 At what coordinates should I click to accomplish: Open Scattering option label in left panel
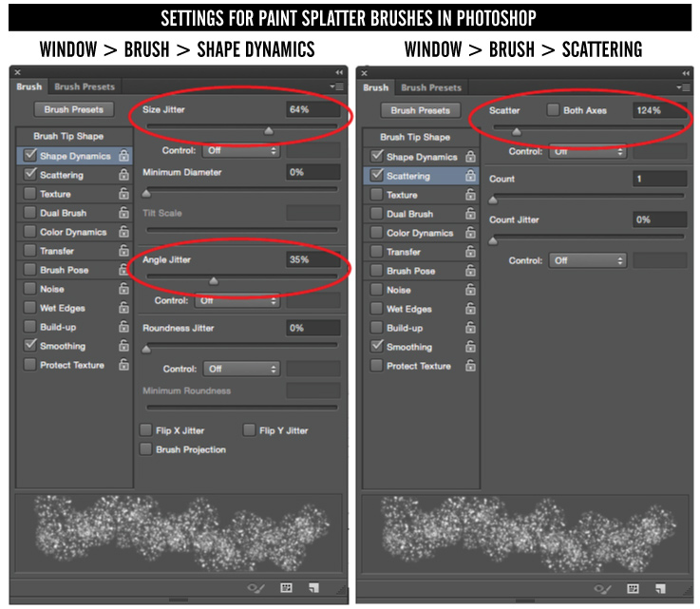(62, 175)
